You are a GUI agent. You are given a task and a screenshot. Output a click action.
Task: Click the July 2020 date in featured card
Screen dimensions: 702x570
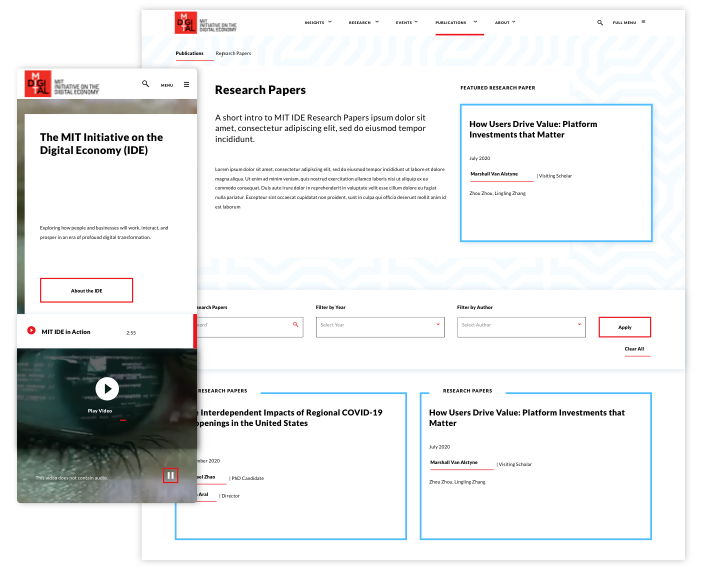(x=479, y=158)
